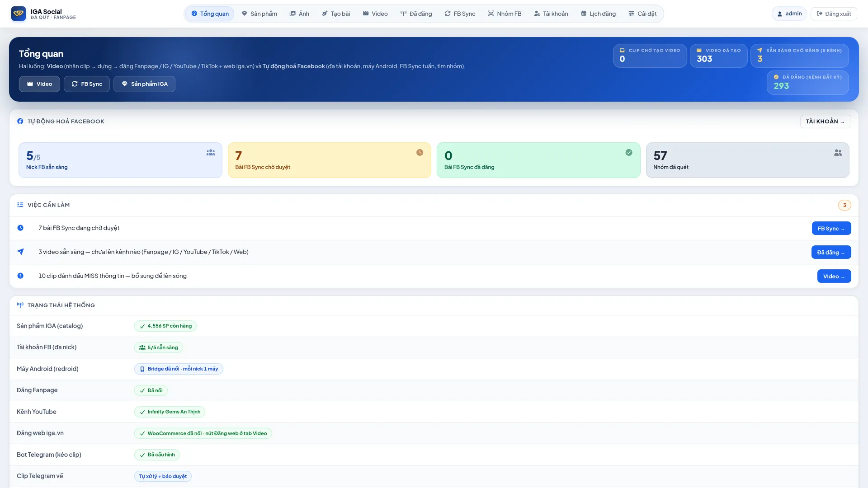Click the Sẵn sàng chờ đăng card
Viewport: 868px width, 488px height.
(x=799, y=56)
